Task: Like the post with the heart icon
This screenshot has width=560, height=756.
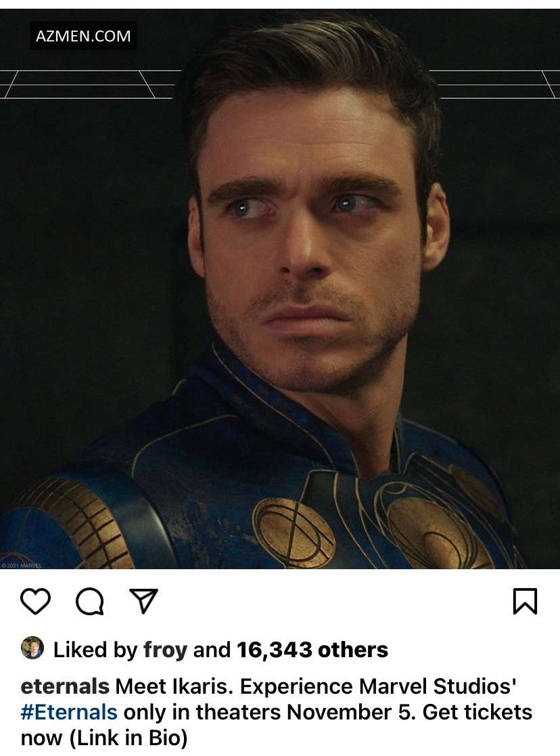Action: click(x=35, y=601)
